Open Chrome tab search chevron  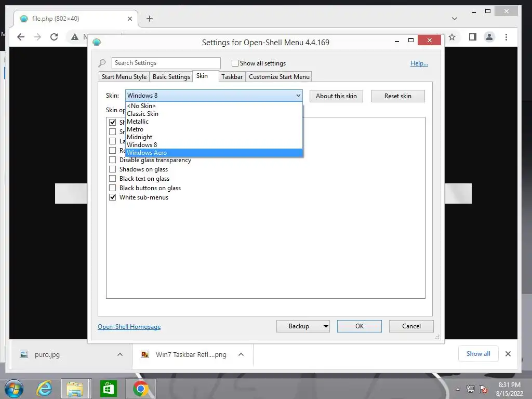tap(455, 19)
